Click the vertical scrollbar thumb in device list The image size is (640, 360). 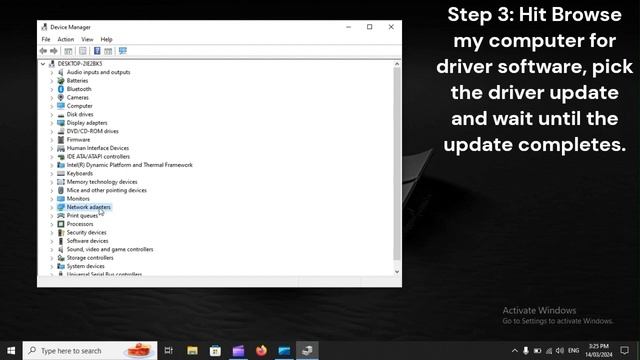[x=397, y=163]
